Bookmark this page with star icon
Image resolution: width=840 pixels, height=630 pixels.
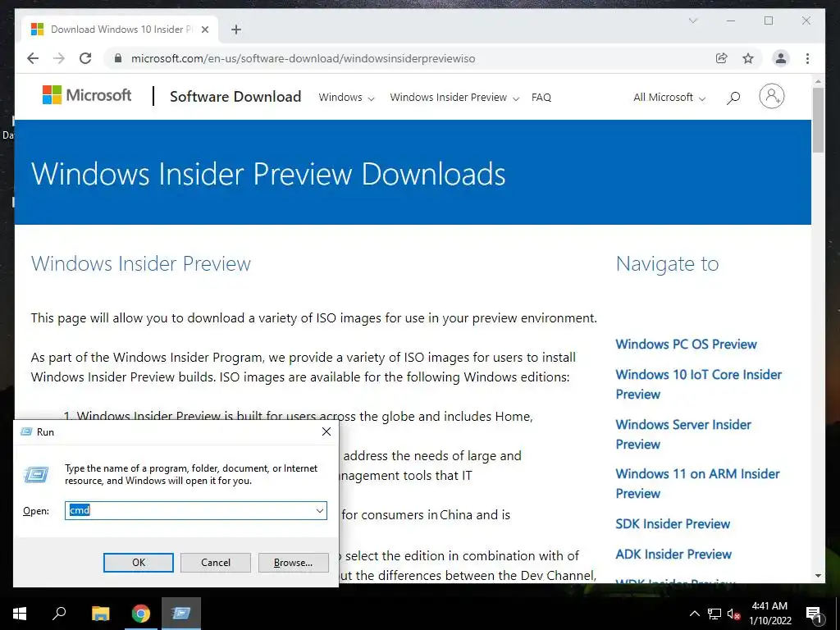point(748,58)
